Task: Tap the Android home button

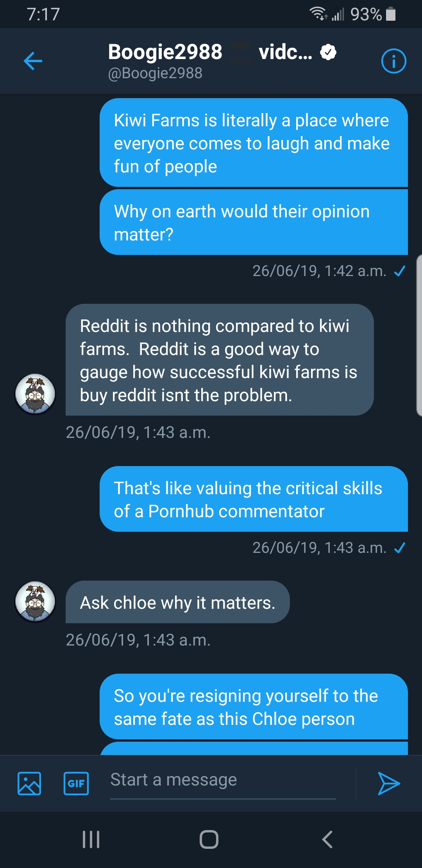Action: [209, 839]
